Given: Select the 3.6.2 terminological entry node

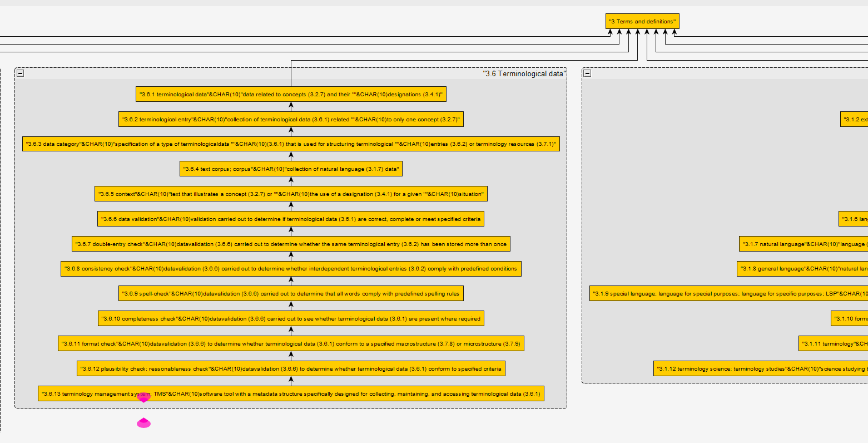Looking at the screenshot, I should (291, 120).
